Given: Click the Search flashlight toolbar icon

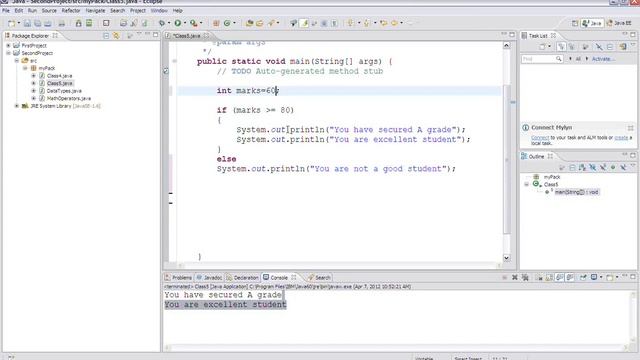Looking at the screenshot, I should click(272, 23).
